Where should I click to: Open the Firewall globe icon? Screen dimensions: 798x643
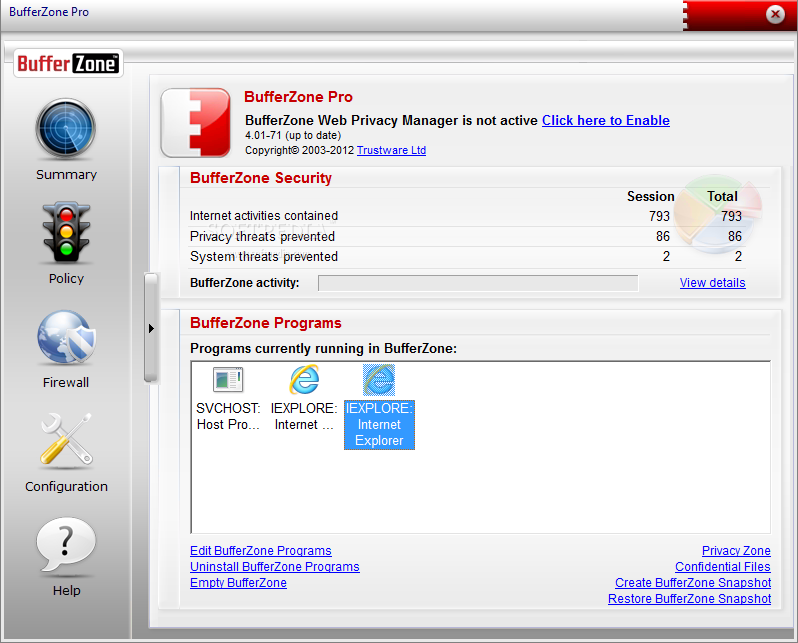[x=66, y=339]
